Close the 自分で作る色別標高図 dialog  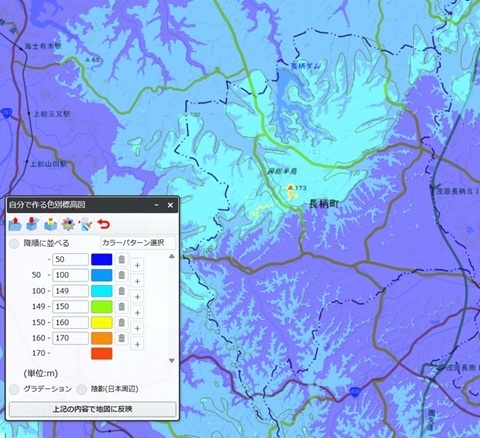click(x=170, y=205)
